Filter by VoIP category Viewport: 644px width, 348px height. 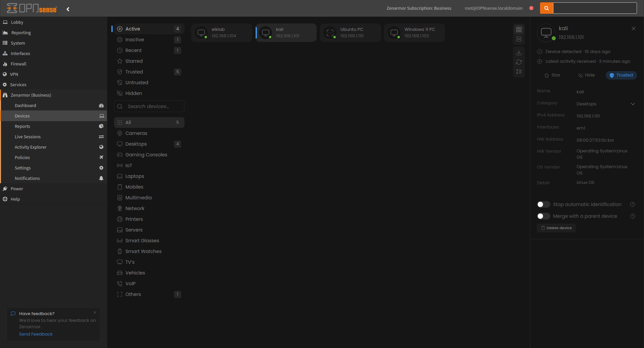click(x=149, y=284)
